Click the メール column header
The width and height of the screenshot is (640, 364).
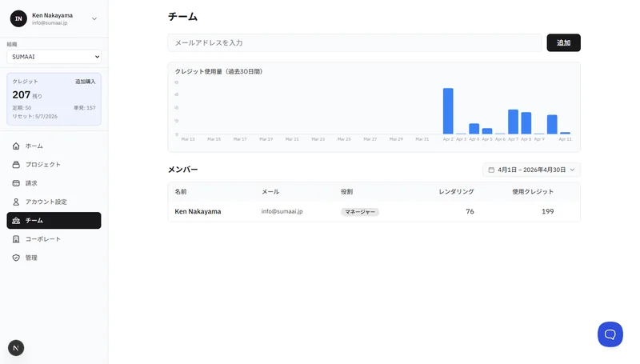[270, 191]
